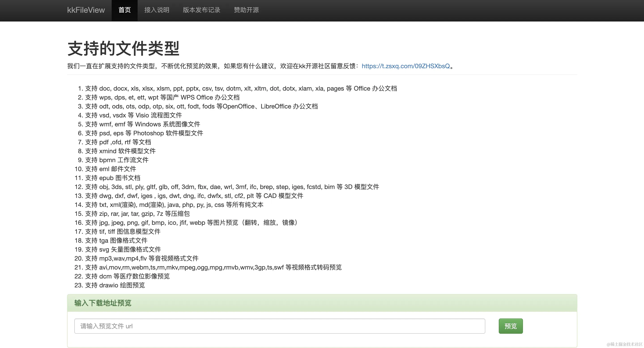
Task: Click the Windows 系统图像文件 list item
Action: (143, 124)
